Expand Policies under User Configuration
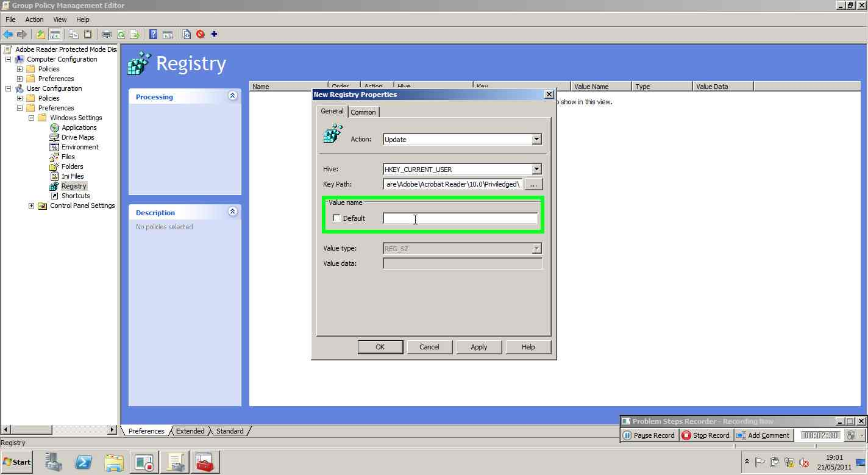 click(x=20, y=98)
